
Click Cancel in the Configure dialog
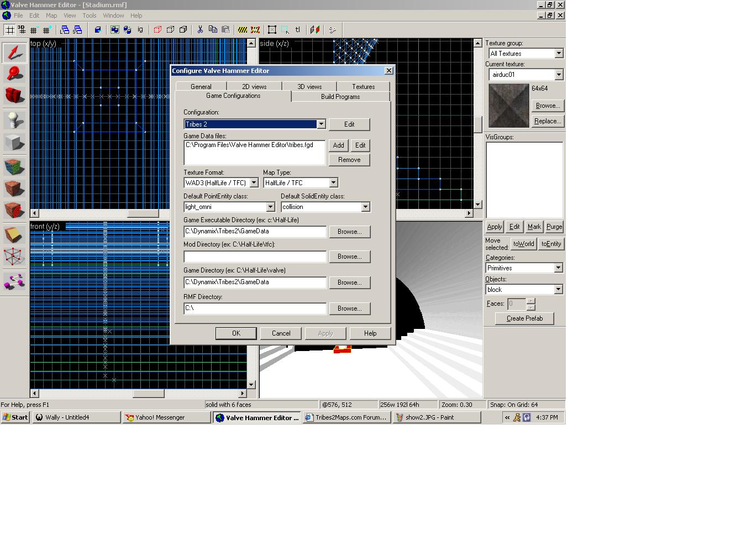[x=281, y=333]
